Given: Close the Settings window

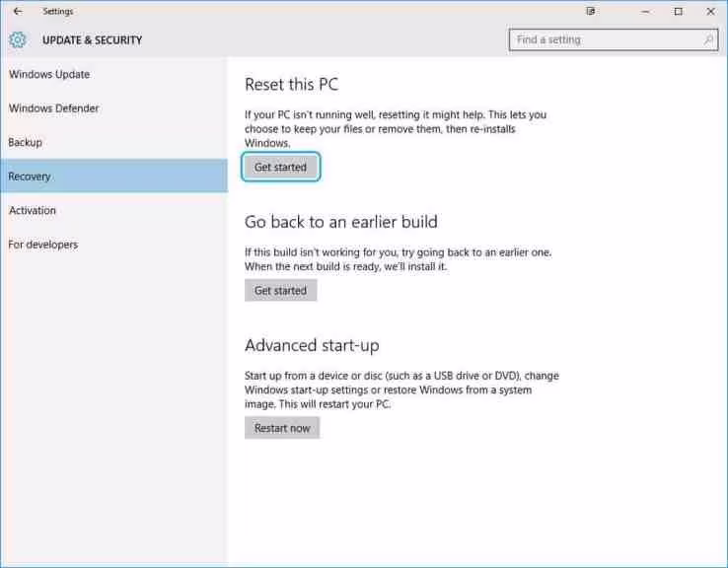Looking at the screenshot, I should (x=711, y=11).
